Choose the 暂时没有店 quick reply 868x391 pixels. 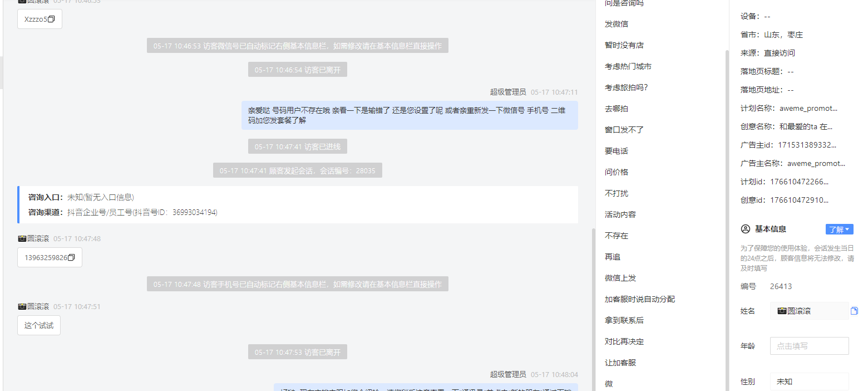[624, 45]
